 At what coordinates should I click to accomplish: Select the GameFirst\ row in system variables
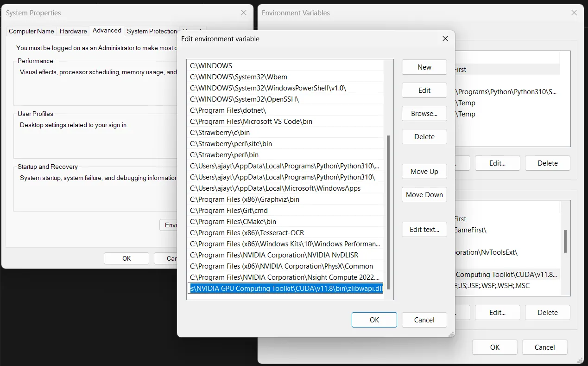(508, 230)
